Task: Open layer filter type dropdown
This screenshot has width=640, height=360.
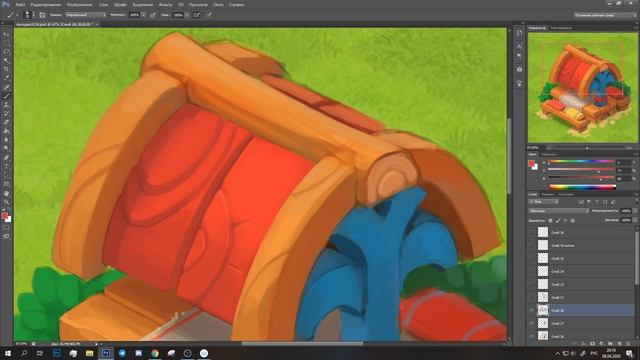Action: point(544,202)
